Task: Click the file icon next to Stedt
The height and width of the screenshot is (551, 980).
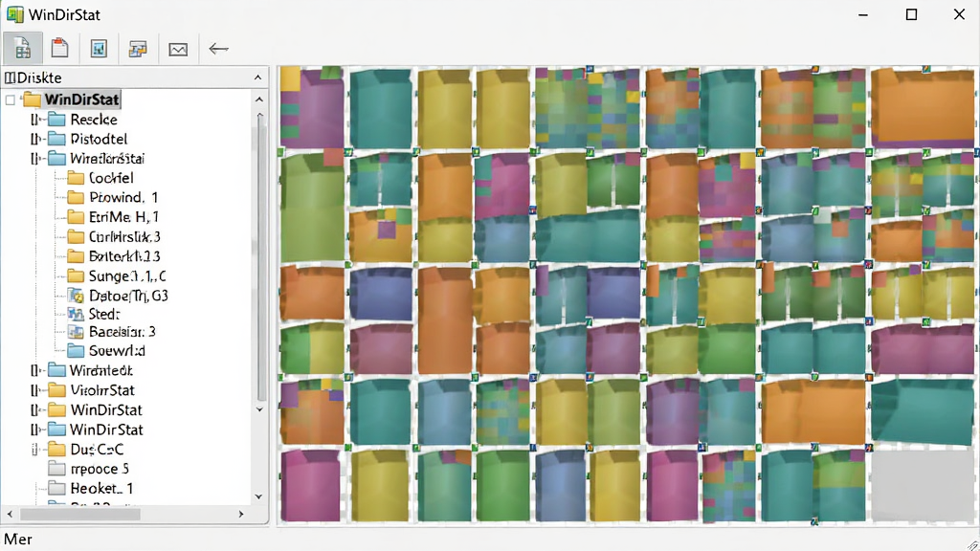Action: pos(76,314)
